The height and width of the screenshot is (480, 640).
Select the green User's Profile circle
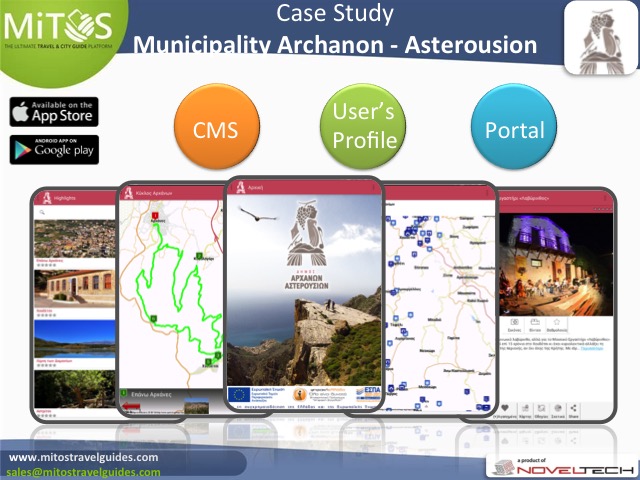[x=363, y=127]
